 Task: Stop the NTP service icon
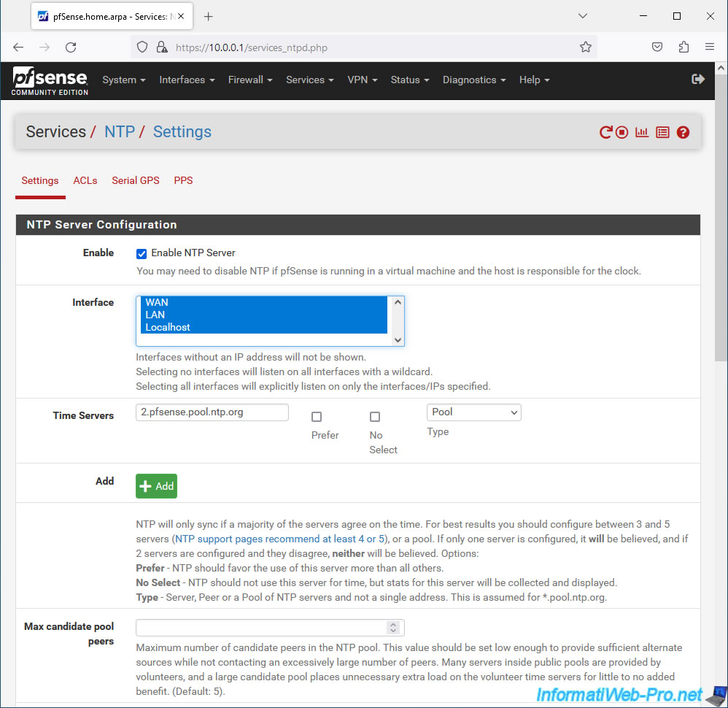(x=621, y=132)
